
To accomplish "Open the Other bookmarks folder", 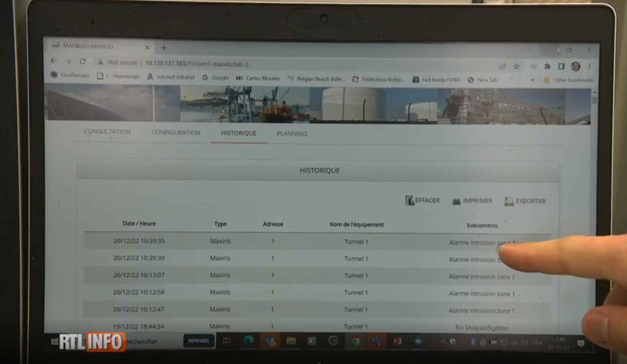I will click(569, 80).
